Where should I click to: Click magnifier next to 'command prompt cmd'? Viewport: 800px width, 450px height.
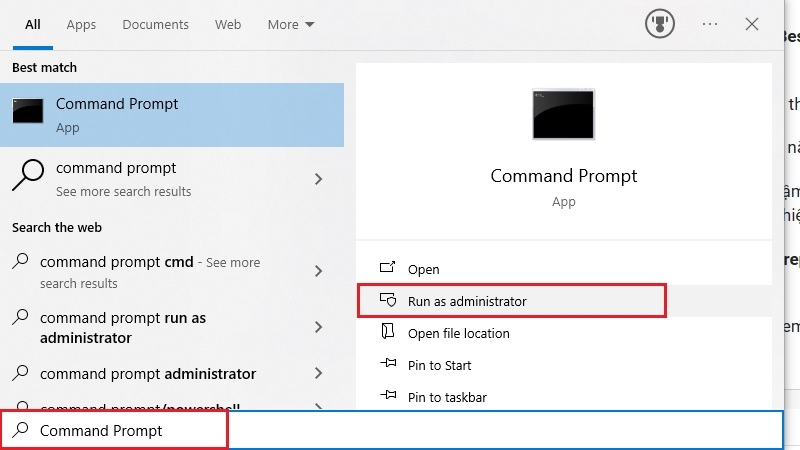pos(20,261)
